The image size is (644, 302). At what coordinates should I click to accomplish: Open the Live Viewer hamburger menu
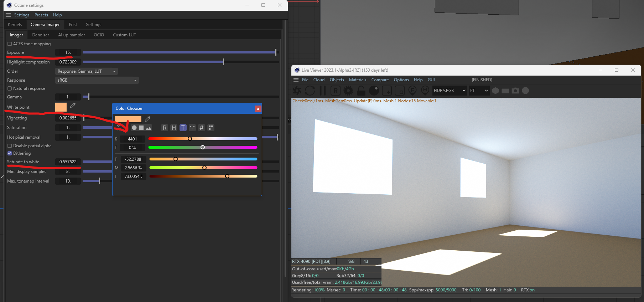click(296, 80)
